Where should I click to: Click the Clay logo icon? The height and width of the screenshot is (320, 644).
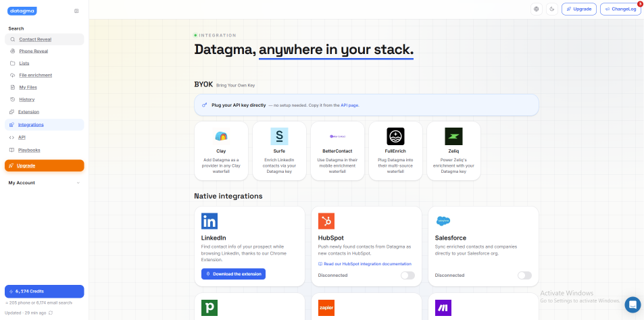pyautogui.click(x=221, y=136)
